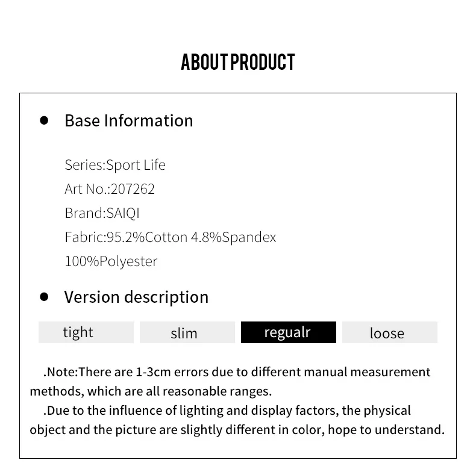The width and height of the screenshot is (476, 475).
Task: Click the 'slightly different in color' line
Action: (237, 430)
